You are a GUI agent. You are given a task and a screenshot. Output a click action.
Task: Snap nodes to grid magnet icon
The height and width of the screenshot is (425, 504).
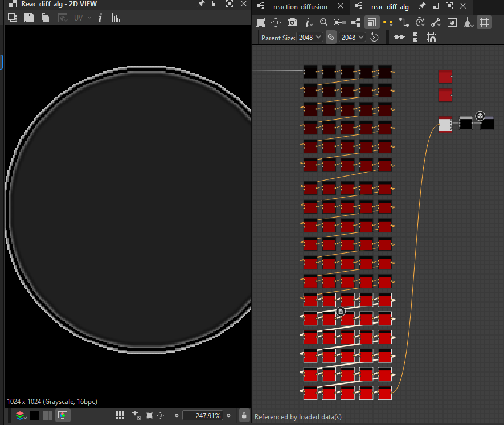point(431,37)
